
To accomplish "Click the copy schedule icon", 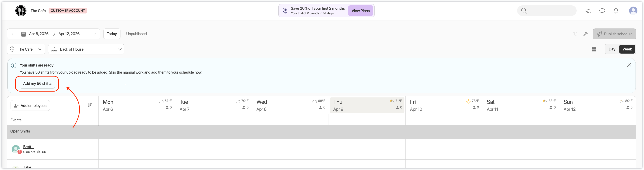I will pos(575,34).
